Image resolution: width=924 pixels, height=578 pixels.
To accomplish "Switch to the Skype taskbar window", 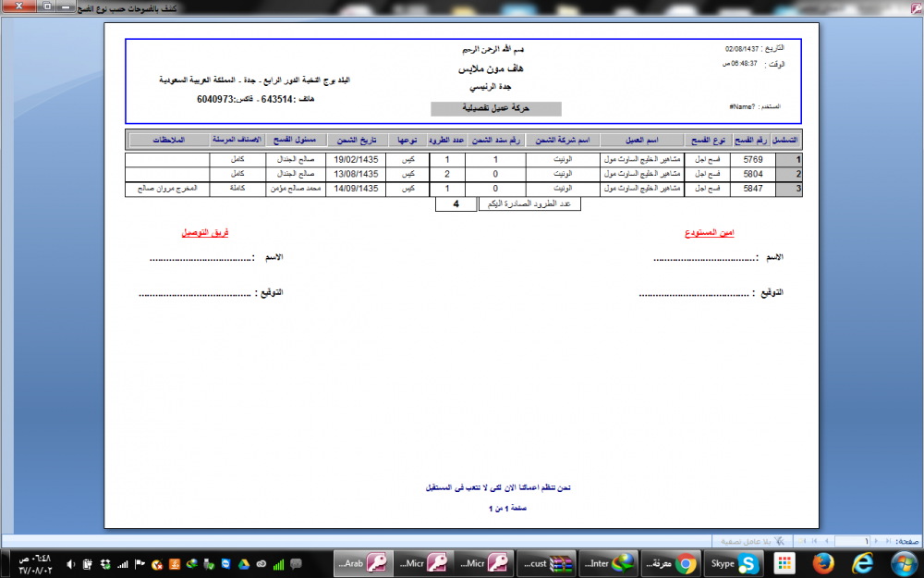I will pos(734,563).
